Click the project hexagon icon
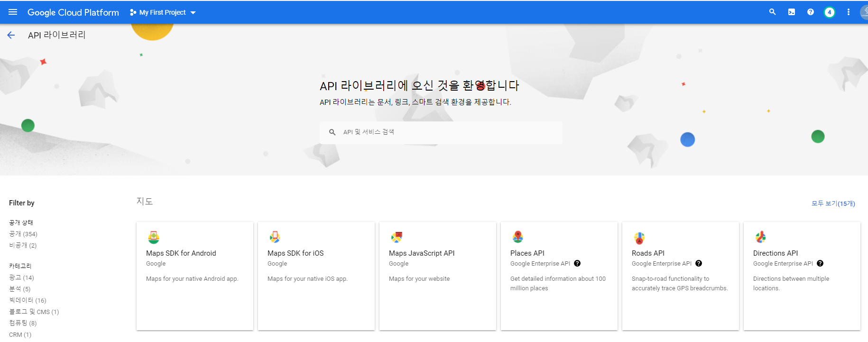Screen dimensions: 868x342 pos(133,12)
